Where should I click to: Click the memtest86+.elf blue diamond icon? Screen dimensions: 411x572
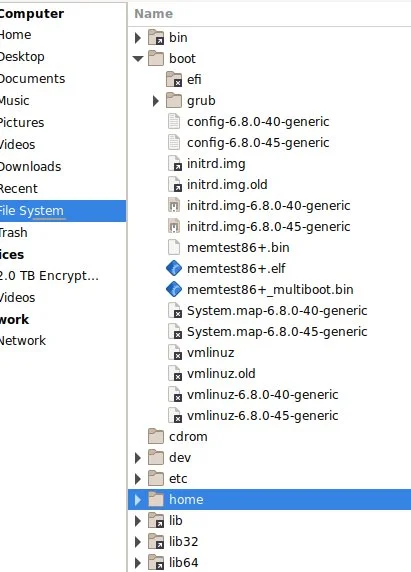click(174, 268)
